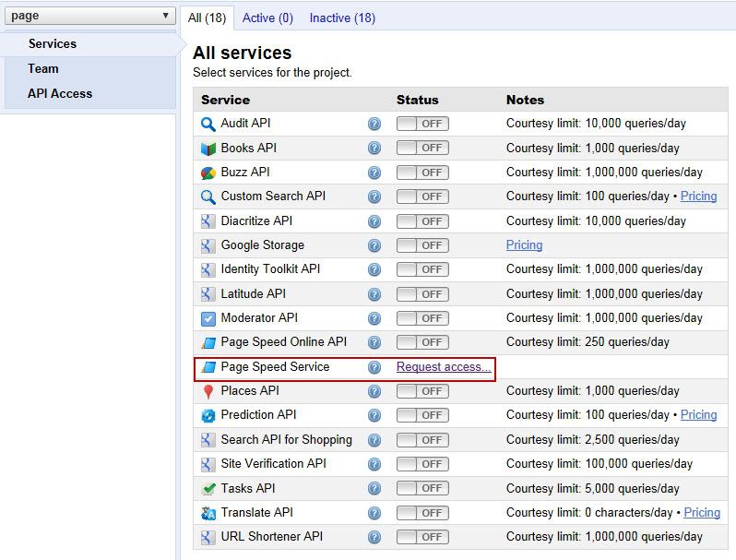The image size is (736, 560).
Task: Open help for URL Shortener API
Action: coord(374,537)
